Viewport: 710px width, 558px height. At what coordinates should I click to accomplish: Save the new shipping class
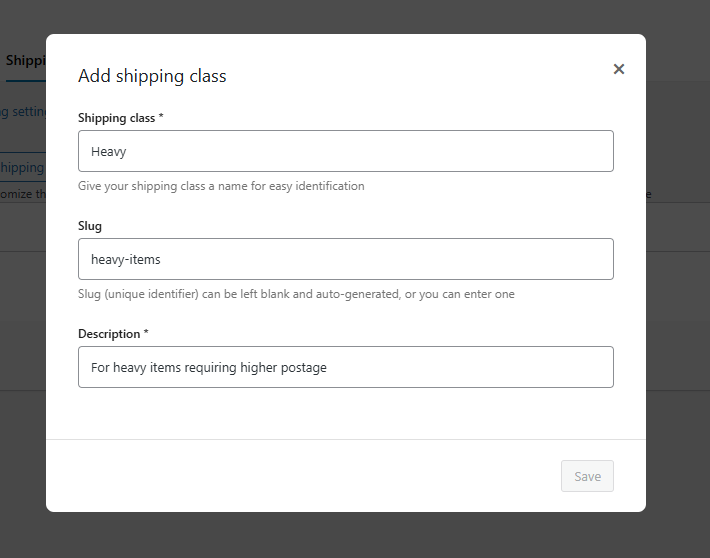click(x=587, y=476)
